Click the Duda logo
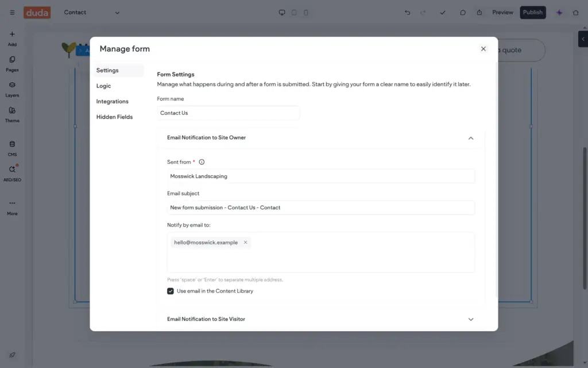Screen dimensions: 588x368 [37, 13]
